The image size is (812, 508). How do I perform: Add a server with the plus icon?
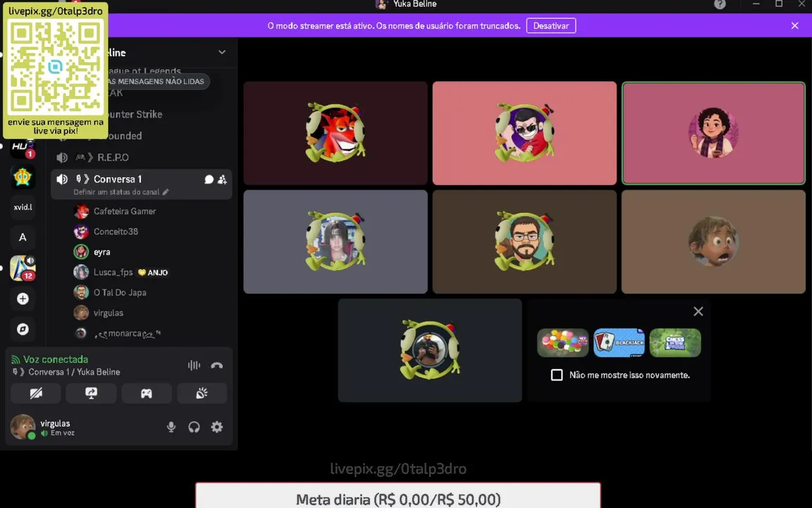point(23,298)
